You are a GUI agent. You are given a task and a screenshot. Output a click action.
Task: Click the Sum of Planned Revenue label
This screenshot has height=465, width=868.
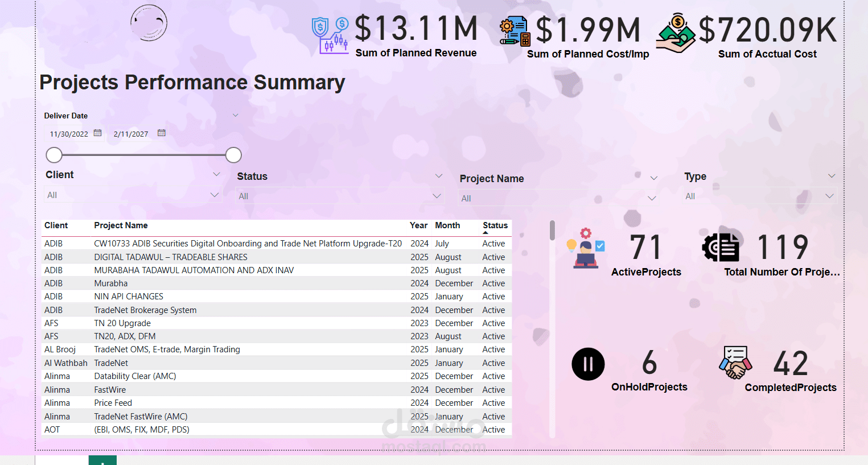click(x=416, y=53)
